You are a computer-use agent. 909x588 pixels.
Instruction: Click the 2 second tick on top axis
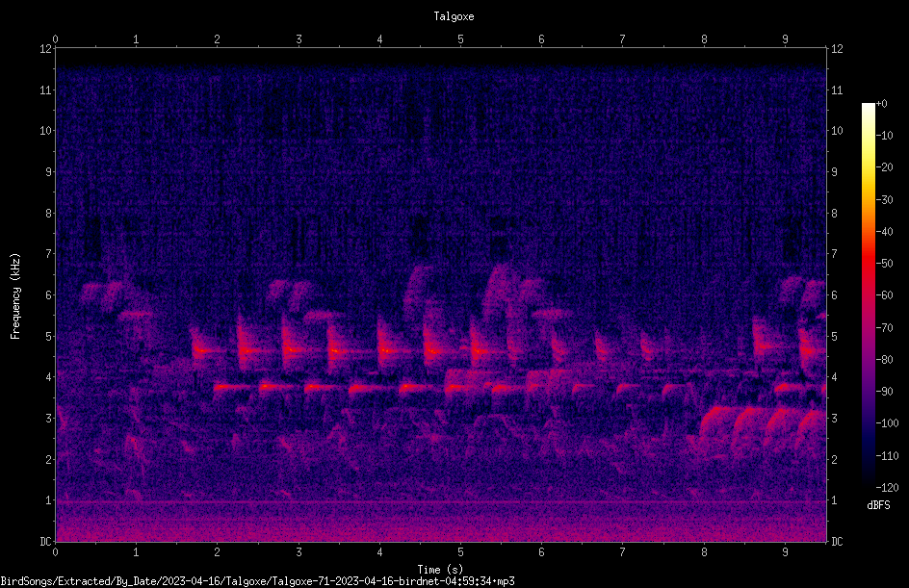point(218,39)
